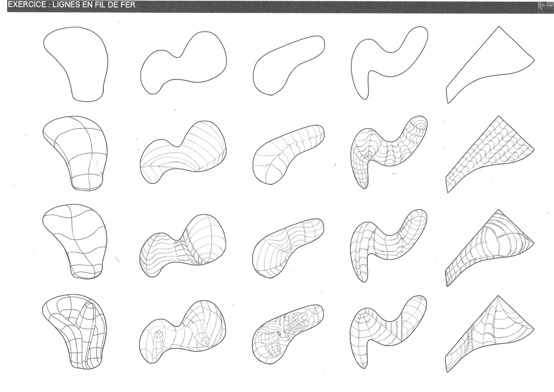Click the 'EXERCICE : LIGNES EN FIL DE FER' title
Viewport: 554px width, 392px height.
pos(72,5)
